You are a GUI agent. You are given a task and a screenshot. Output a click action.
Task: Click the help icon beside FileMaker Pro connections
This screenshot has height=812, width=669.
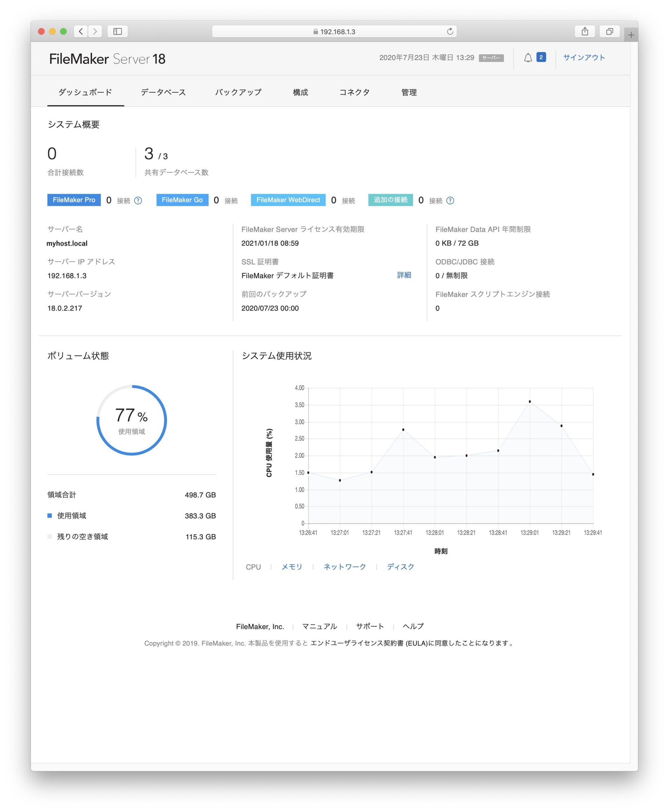coord(138,200)
